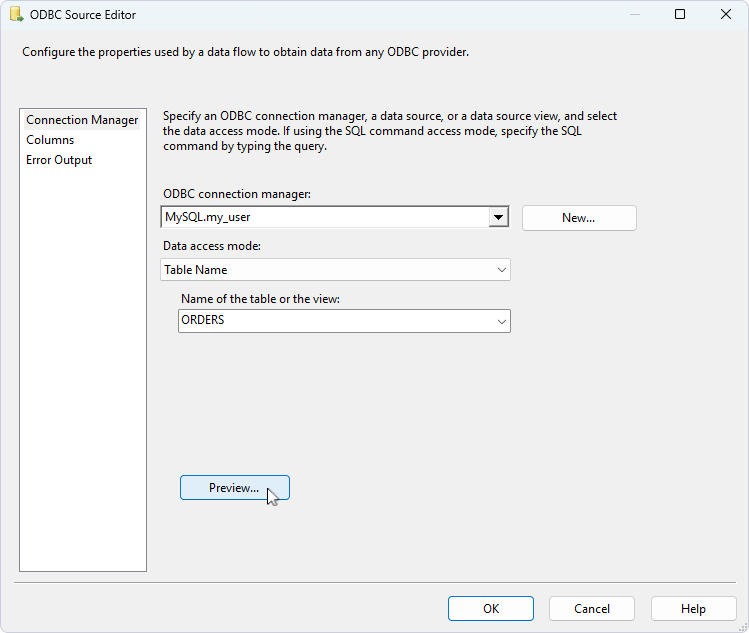The image size is (749, 633).
Task: Click the ODBC Source Editor title bar icon
Action: [15, 15]
